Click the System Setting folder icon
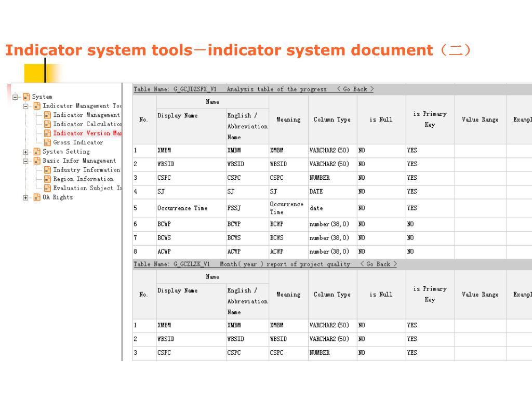532x399 pixels. 37,152
